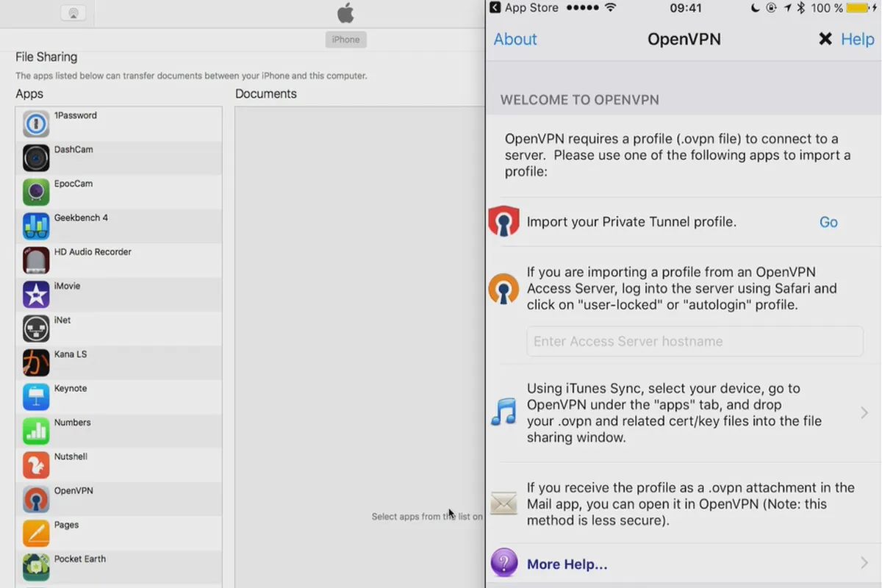Tap the 09:41 clock in status bar
This screenshot has height=588, width=882.
[686, 8]
